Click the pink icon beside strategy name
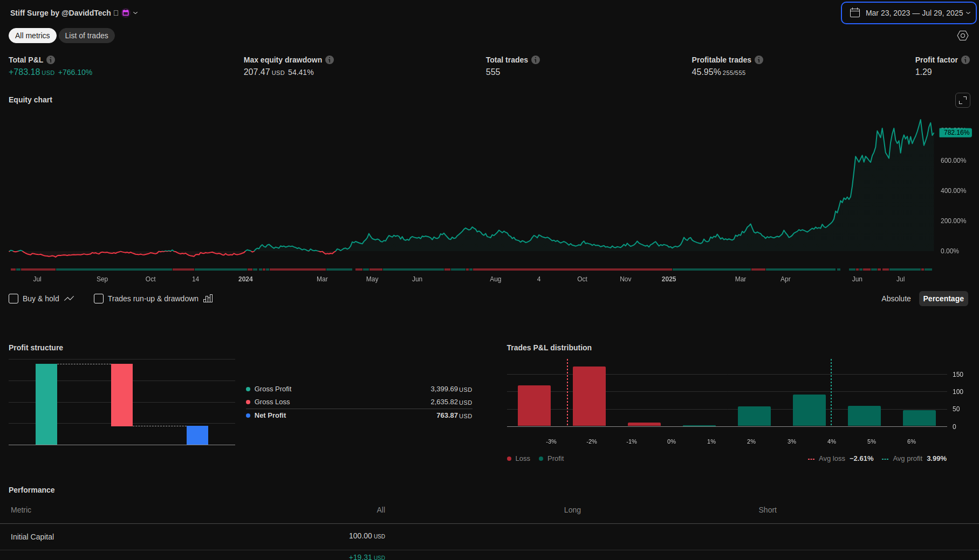979x560 pixels. click(x=126, y=13)
